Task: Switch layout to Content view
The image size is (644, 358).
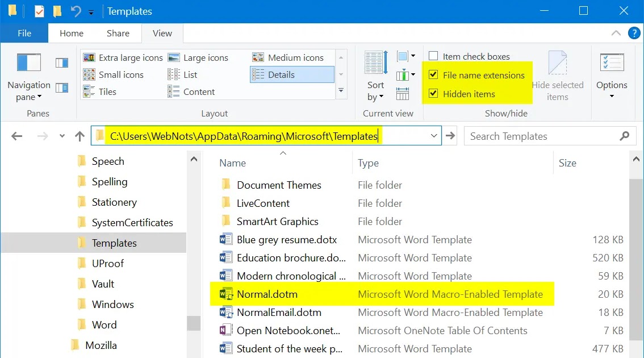Action: 191,91
